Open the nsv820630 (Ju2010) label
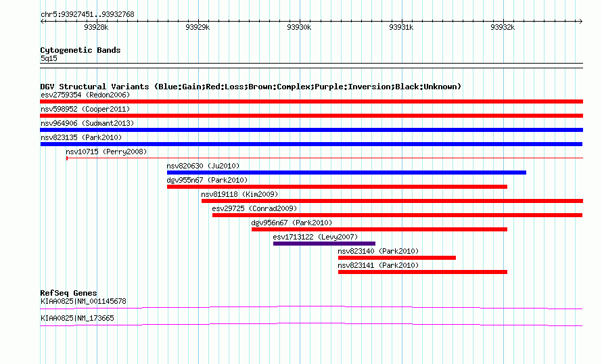The height and width of the screenshot is (364, 602). tap(203, 166)
